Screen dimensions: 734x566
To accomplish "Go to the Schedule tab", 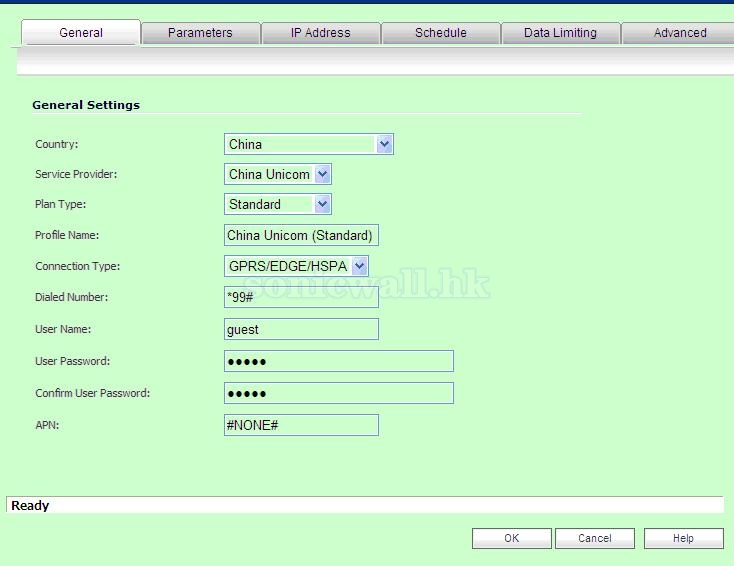I will pos(440,33).
